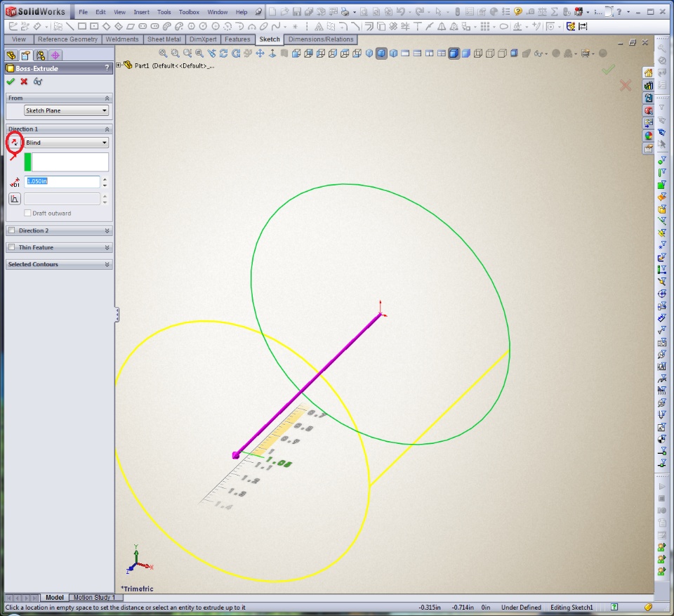Expand the Part1 flyout tree node
The height and width of the screenshot is (616, 674).
tap(119, 65)
